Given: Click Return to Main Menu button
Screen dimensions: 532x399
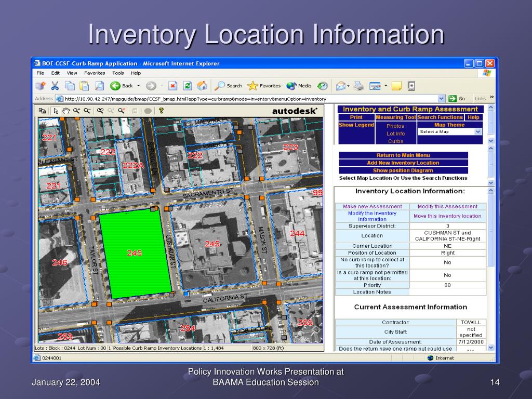Looking at the screenshot, I should (403, 155).
